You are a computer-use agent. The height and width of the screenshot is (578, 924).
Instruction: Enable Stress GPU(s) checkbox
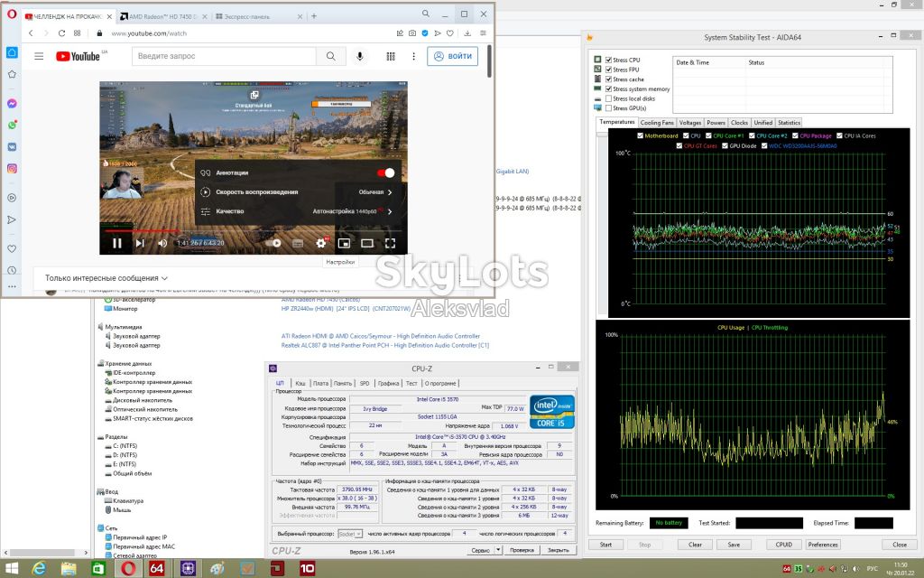click(609, 108)
